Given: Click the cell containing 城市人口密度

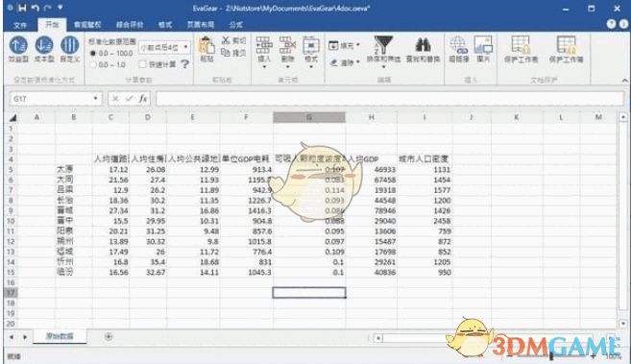Looking at the screenshot, I should click(x=425, y=159).
